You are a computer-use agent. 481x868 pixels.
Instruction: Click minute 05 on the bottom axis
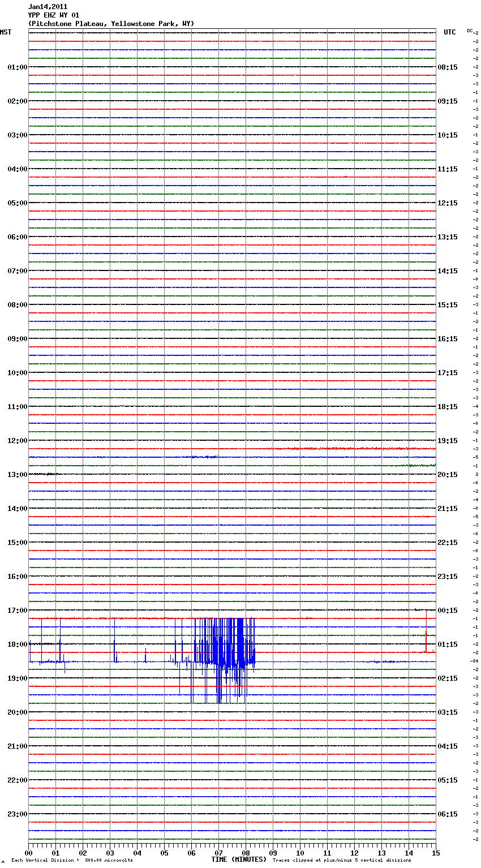click(165, 853)
